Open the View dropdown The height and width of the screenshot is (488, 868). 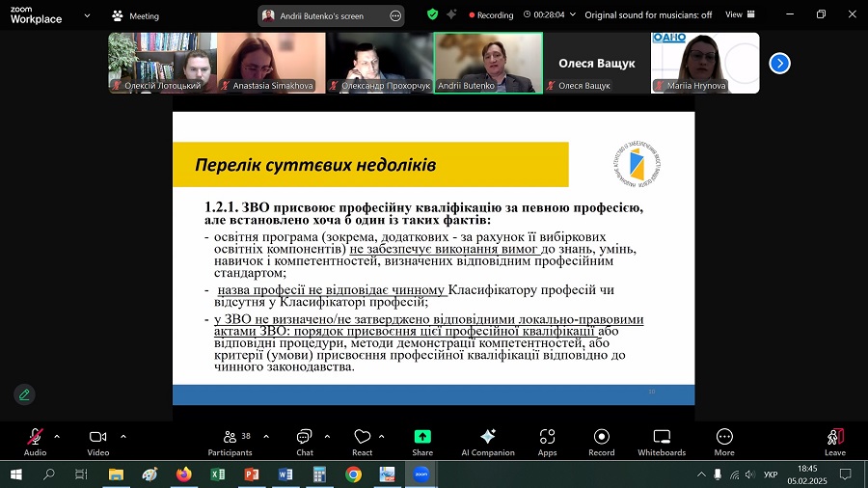pos(738,14)
